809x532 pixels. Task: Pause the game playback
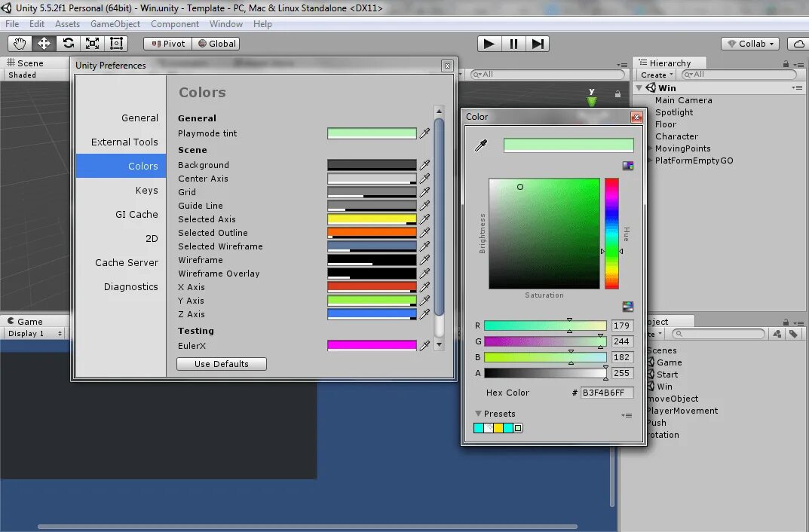point(513,44)
